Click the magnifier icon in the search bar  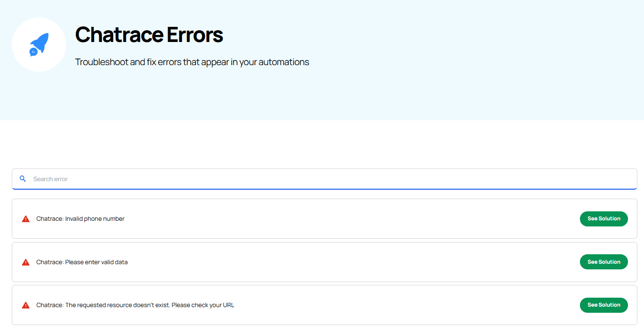(x=23, y=179)
